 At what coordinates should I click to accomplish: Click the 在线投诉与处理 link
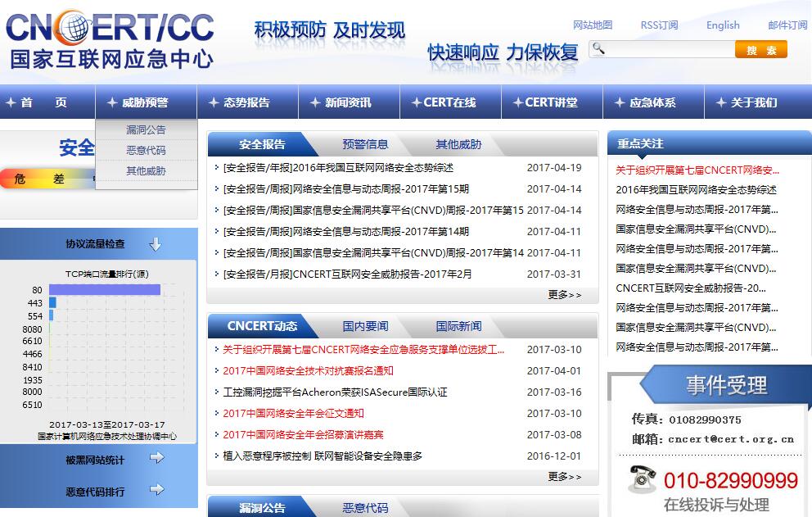pyautogui.click(x=716, y=505)
